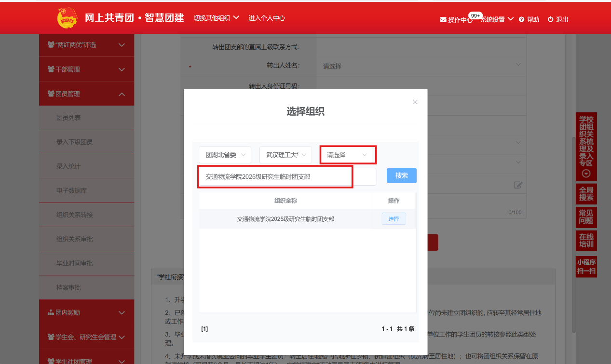Open 组织关系转接 in the sidebar
Viewport: 611px width, 364px height.
tap(74, 215)
